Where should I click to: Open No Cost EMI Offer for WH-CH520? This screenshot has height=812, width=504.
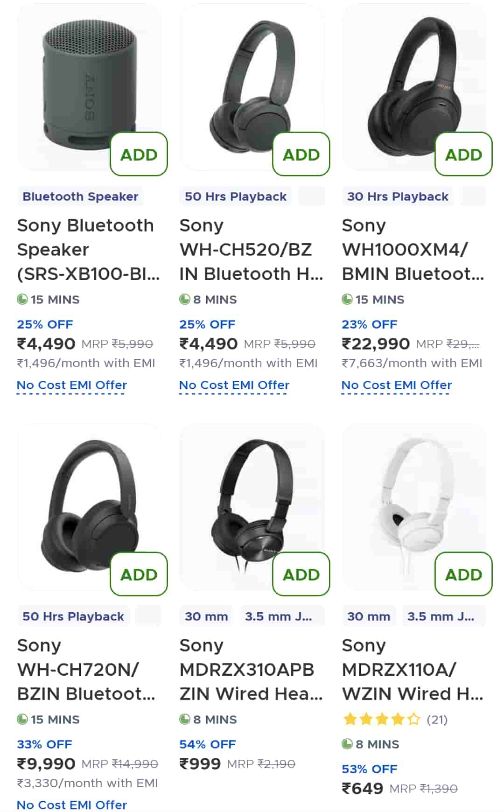[234, 385]
